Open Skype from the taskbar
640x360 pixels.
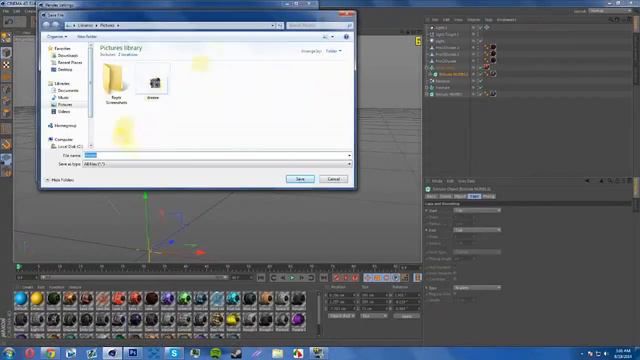tap(174, 353)
